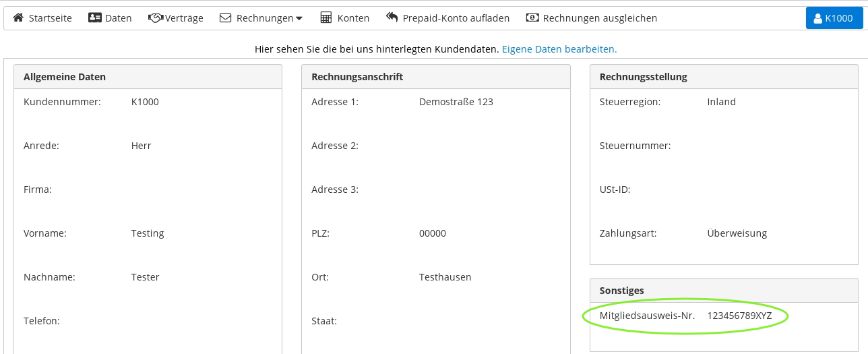This screenshot has width=868, height=354.
Task: Click the envelope icon beside Rechnungen
Action: pos(226,18)
